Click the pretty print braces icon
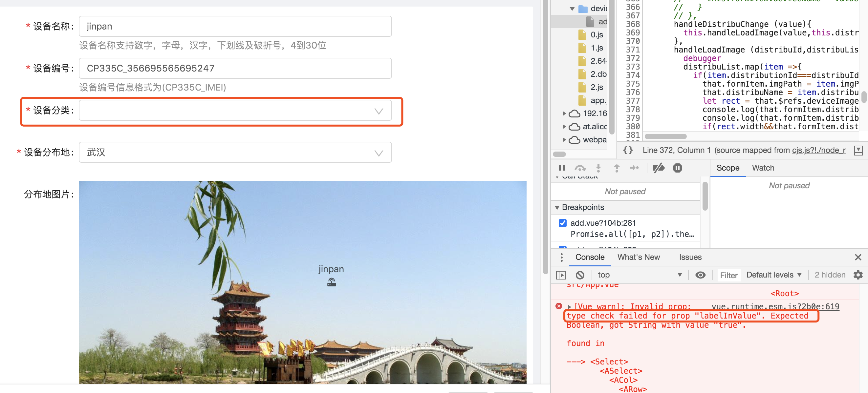 tap(628, 150)
